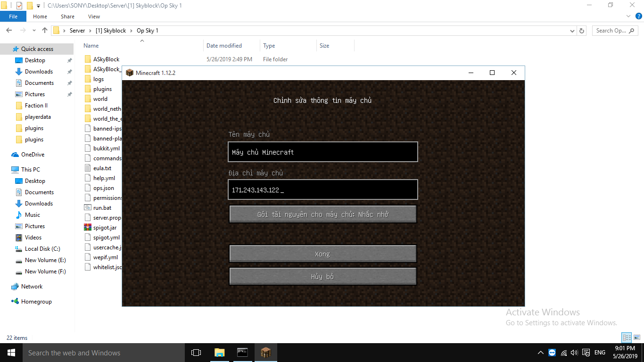Open breadcrumb chevron next to Skyblock
The height and width of the screenshot is (362, 644).
[131, 30]
